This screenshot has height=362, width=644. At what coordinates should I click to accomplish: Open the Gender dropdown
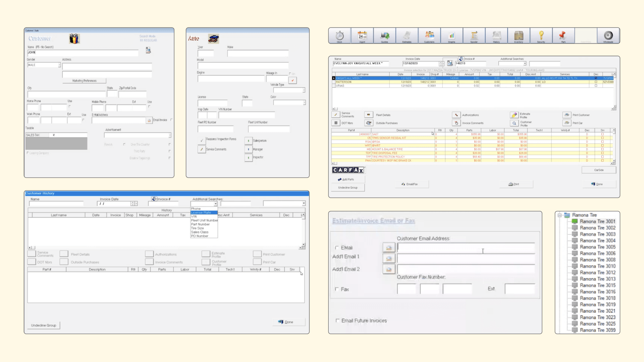pos(59,65)
